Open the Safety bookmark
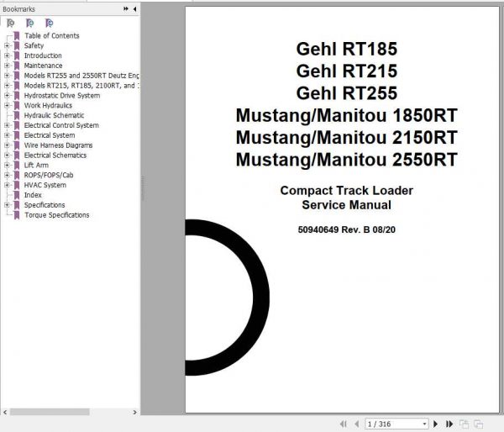Image resolution: width=504 pixels, height=432 pixels. [34, 45]
